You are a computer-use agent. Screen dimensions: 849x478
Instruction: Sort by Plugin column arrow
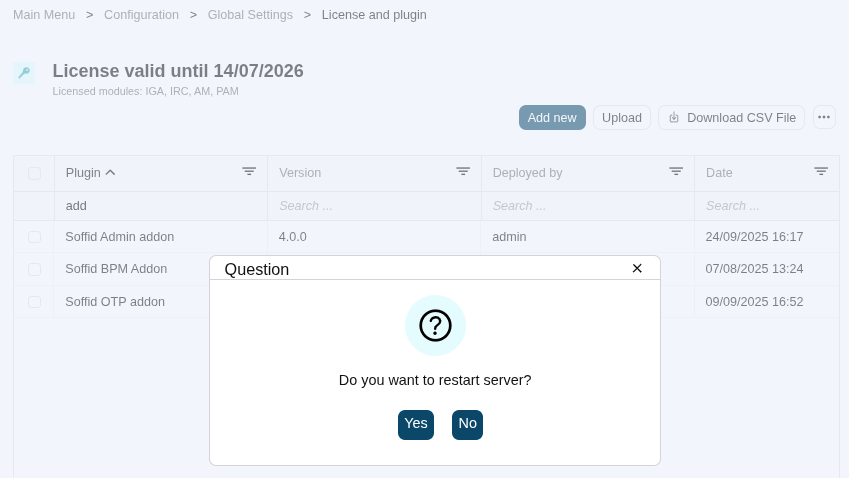coord(110,173)
